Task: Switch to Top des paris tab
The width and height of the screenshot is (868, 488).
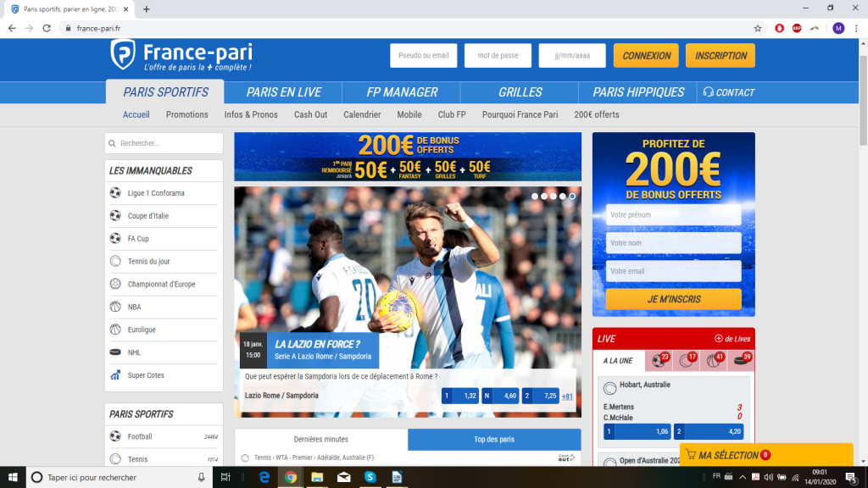Action: pyautogui.click(x=494, y=440)
